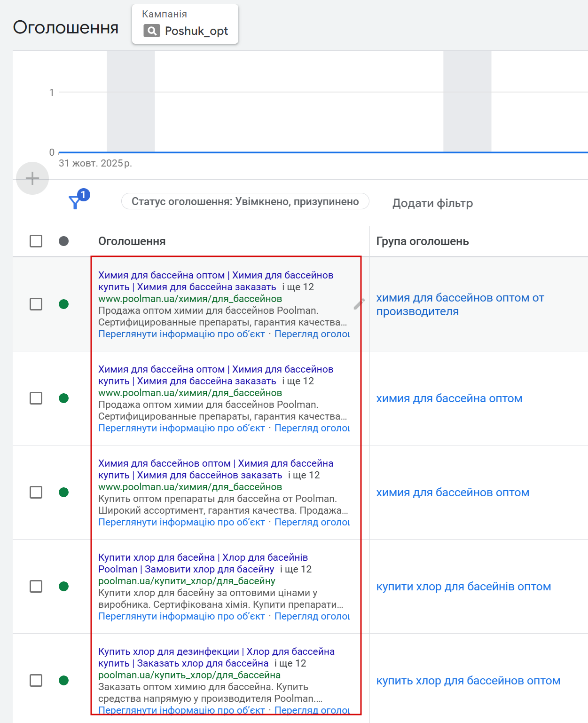This screenshot has width=588, height=723.
Task: Open status dropdown of second ad row
Action: point(64,398)
